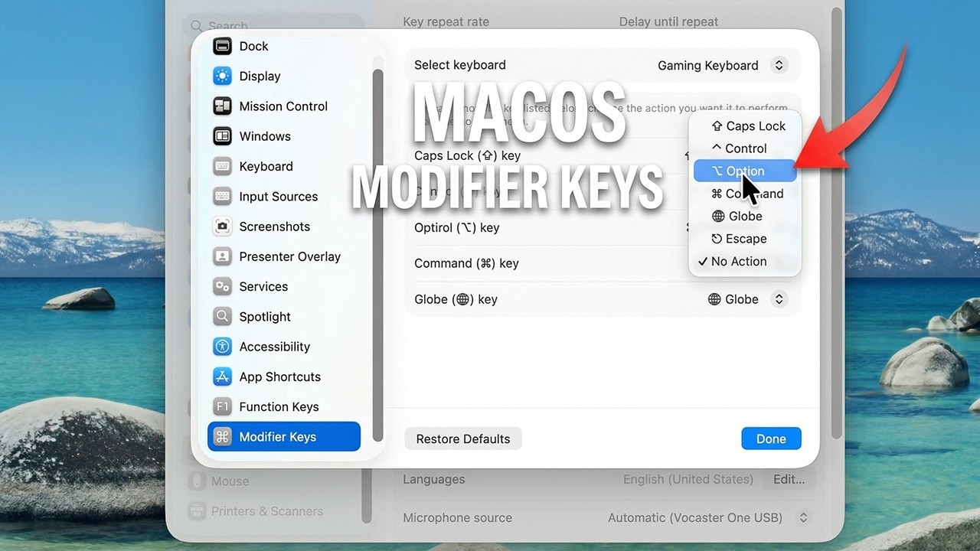This screenshot has width=980, height=551.
Task: Open the Microphone source dropdown
Action: [803, 518]
